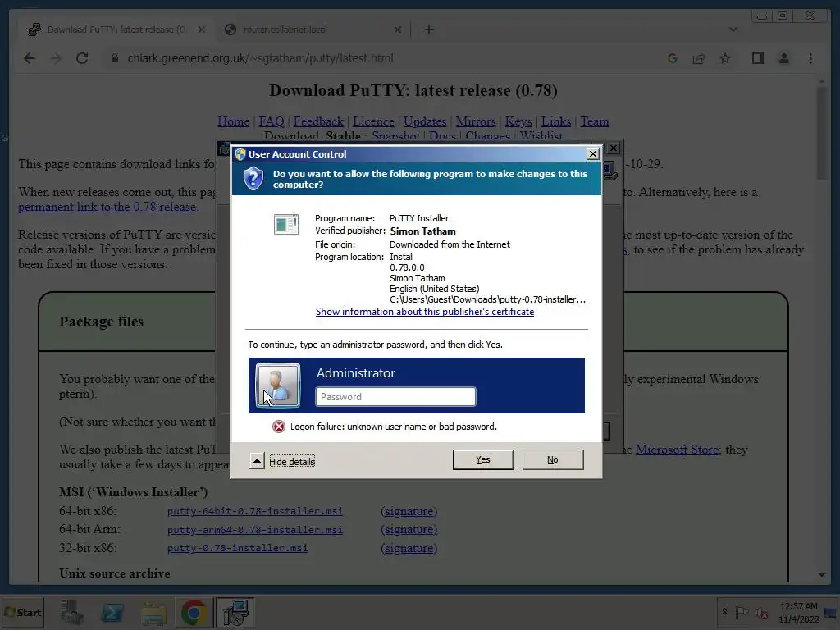Click the UAC shield question mark icon
Image resolution: width=840 pixels, height=630 pixels.
[x=253, y=178]
